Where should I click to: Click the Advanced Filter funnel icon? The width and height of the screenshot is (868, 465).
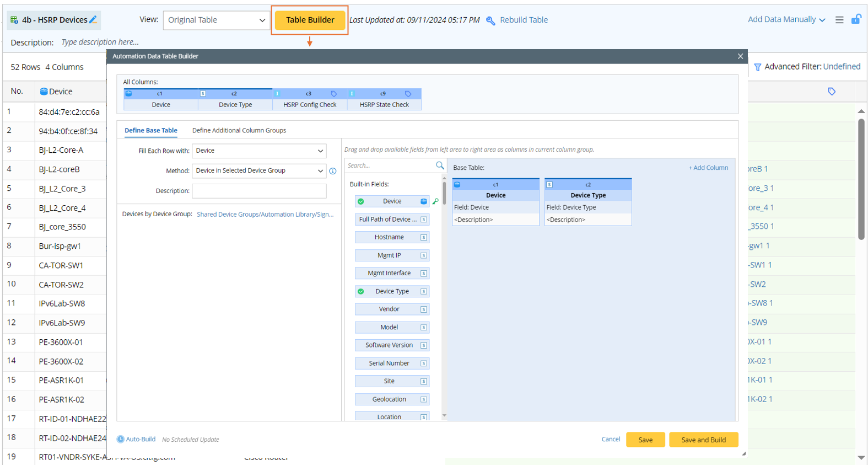(x=758, y=67)
